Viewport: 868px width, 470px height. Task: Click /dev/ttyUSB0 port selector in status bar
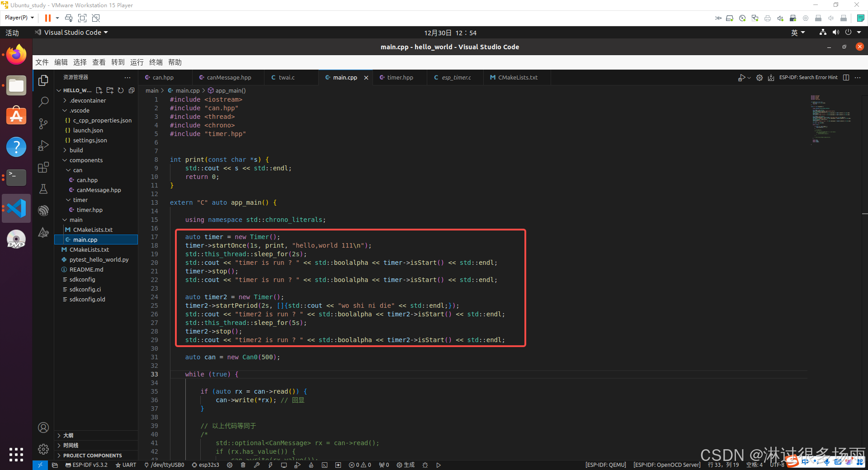click(164, 465)
